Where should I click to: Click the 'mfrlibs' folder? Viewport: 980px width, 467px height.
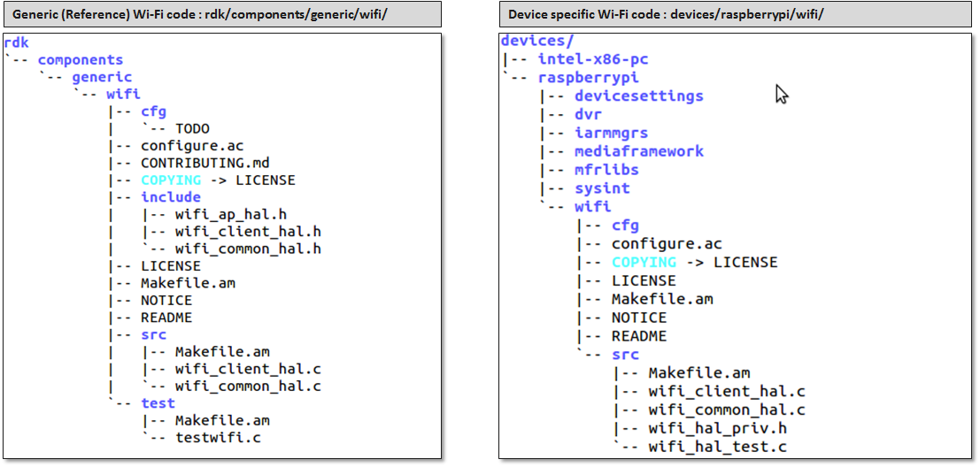(607, 170)
